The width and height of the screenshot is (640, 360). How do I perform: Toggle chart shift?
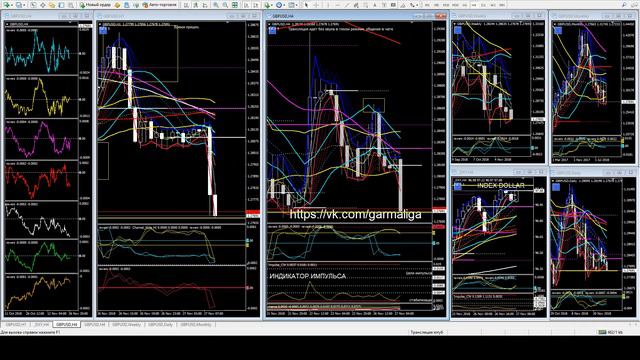256,5
